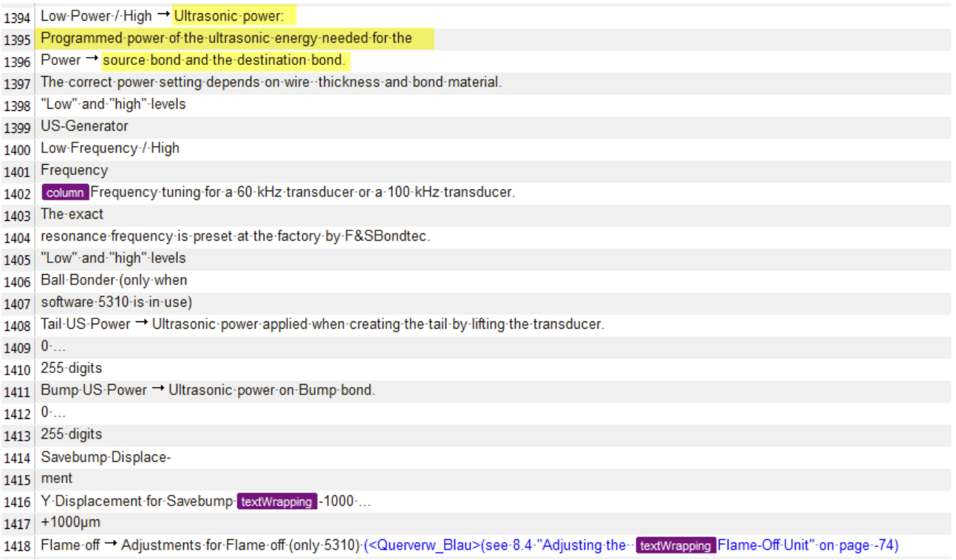
Task: Select line number 1418 in gutter
Action: click(16, 546)
